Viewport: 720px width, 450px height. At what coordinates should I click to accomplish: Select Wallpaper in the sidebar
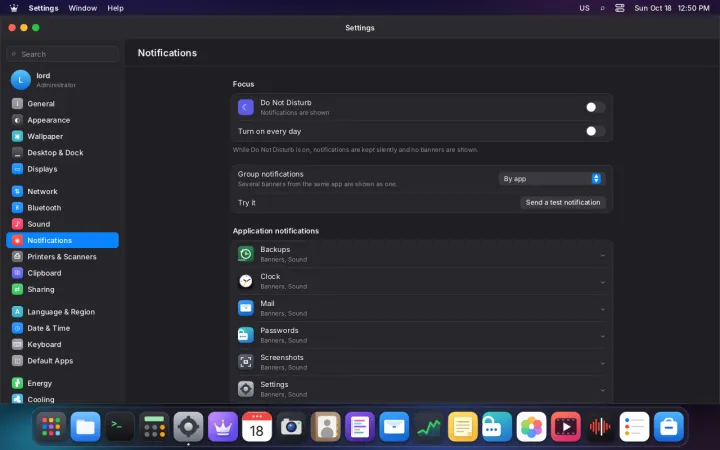coord(62,136)
